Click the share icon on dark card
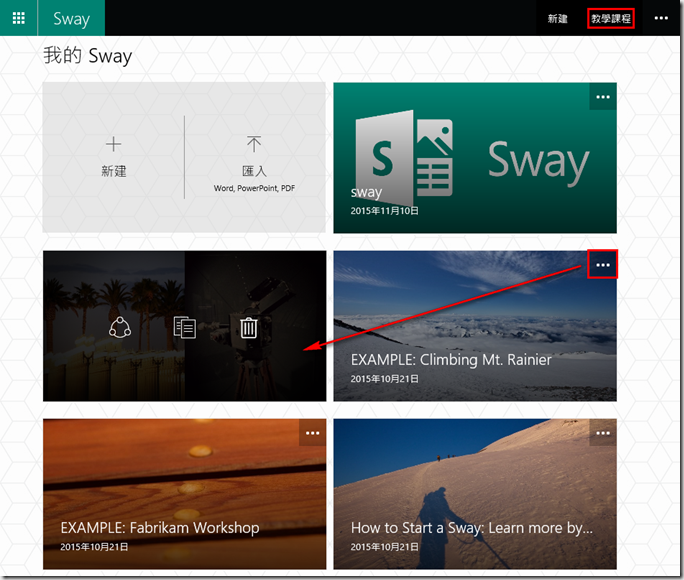684x580 pixels. tap(120, 328)
